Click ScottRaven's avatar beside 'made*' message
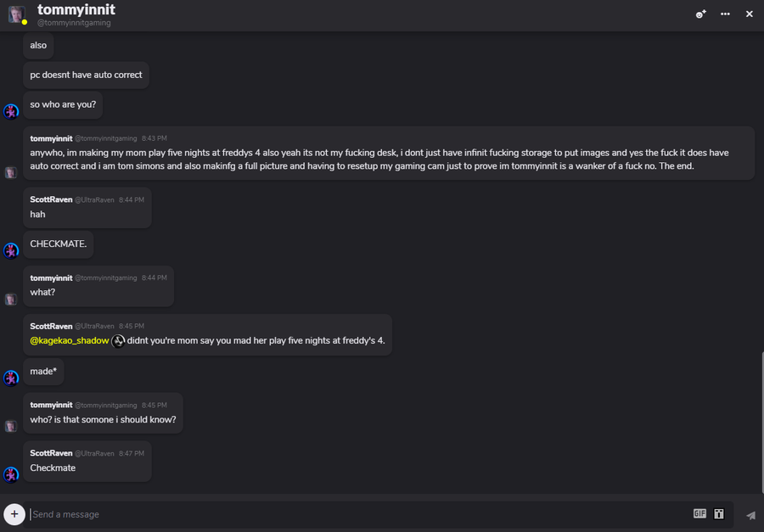Viewport: 764px width, 532px height. point(11,378)
